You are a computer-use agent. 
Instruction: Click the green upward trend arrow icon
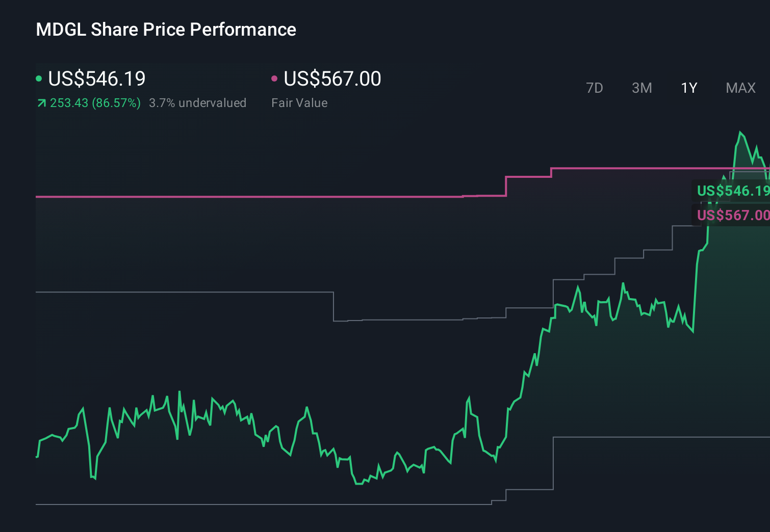[41, 102]
